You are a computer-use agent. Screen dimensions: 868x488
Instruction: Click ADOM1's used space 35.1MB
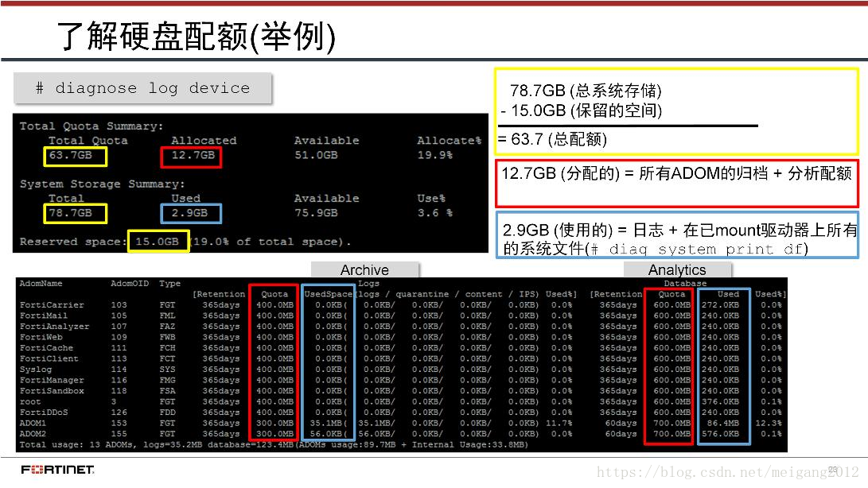click(x=329, y=424)
